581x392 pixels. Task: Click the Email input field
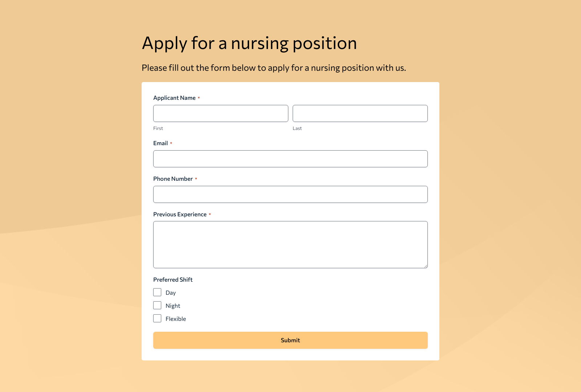290,159
